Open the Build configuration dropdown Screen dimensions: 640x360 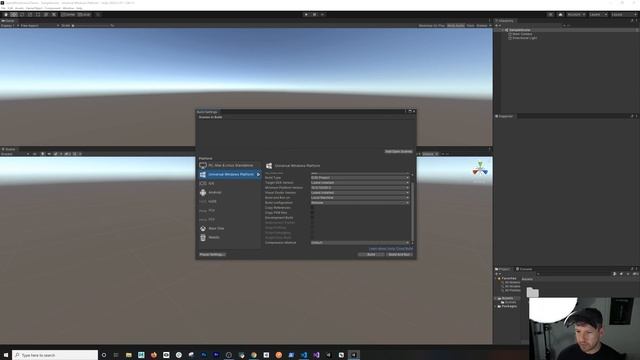pos(360,202)
